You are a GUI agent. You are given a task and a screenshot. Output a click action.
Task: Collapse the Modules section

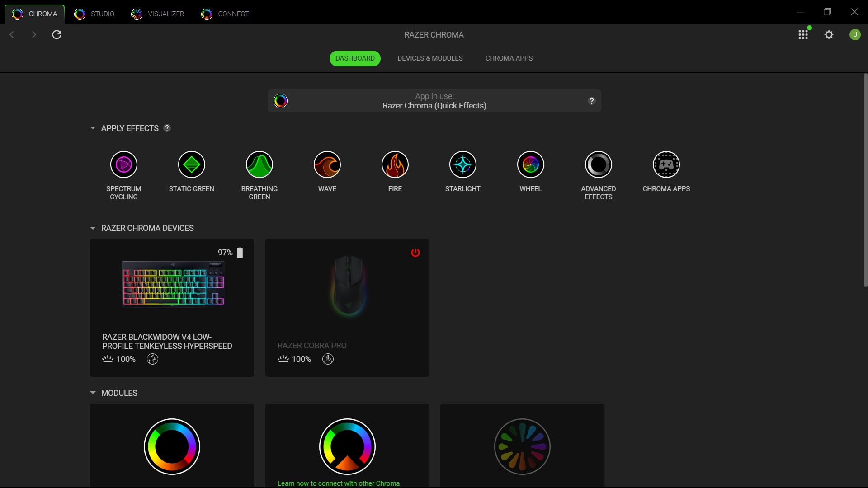pyautogui.click(x=93, y=393)
